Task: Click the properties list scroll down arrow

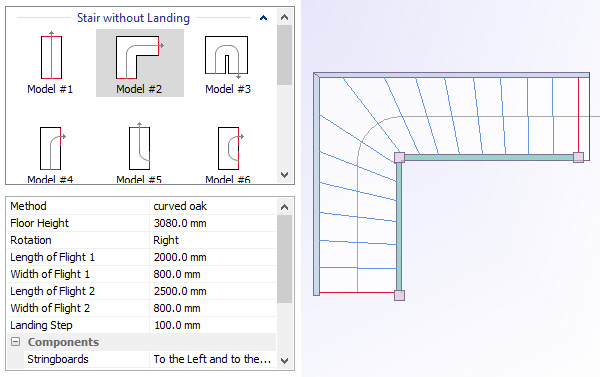Action: click(284, 361)
